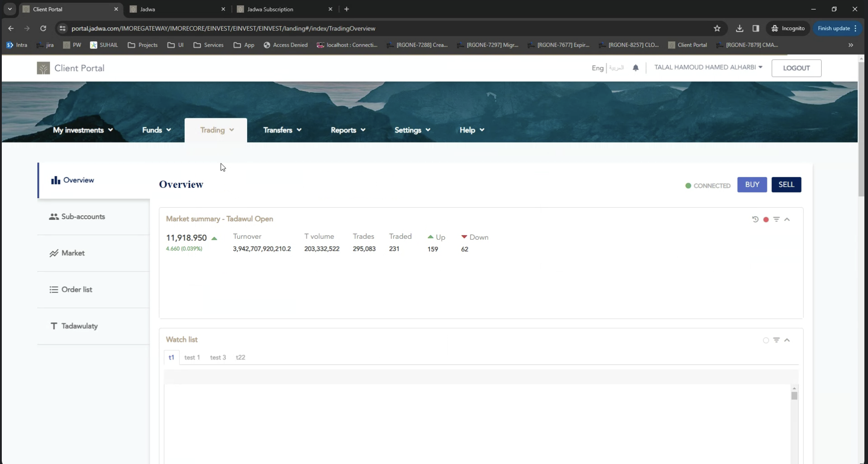Click the notification bell icon
Image resolution: width=868 pixels, height=464 pixels.
(635, 68)
